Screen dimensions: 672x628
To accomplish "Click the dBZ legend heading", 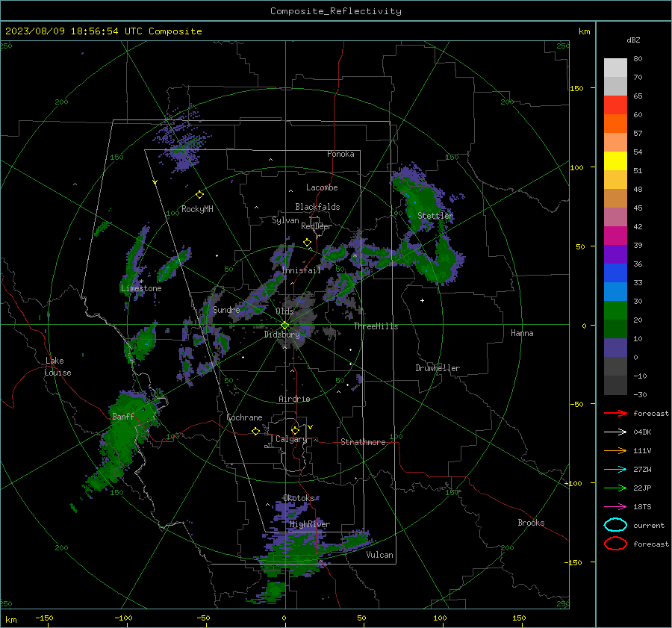I will (633, 40).
